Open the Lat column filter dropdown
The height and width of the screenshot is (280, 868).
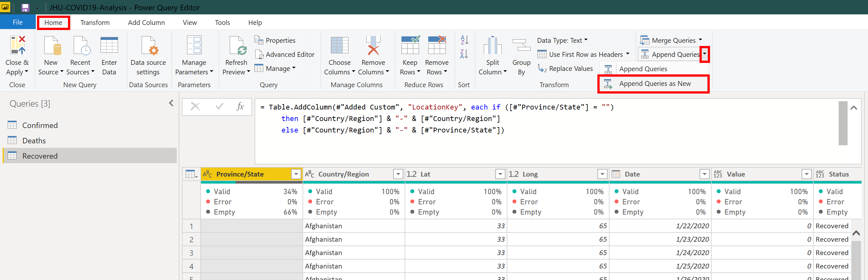pyautogui.click(x=500, y=174)
